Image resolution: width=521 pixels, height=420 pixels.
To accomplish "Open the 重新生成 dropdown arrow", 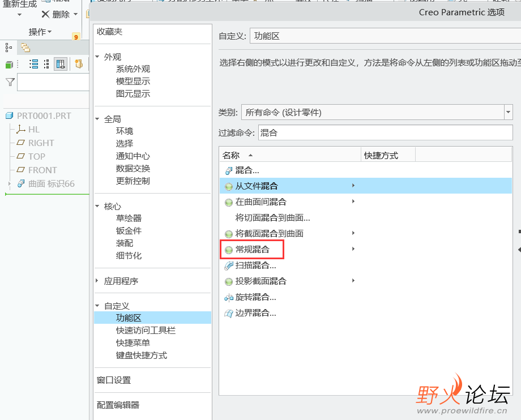I will [x=19, y=15].
